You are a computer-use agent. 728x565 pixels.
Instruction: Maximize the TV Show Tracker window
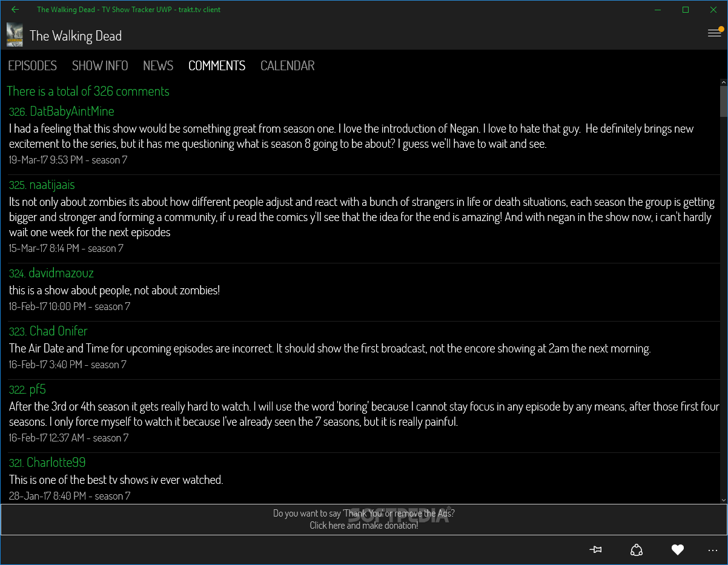tap(686, 9)
